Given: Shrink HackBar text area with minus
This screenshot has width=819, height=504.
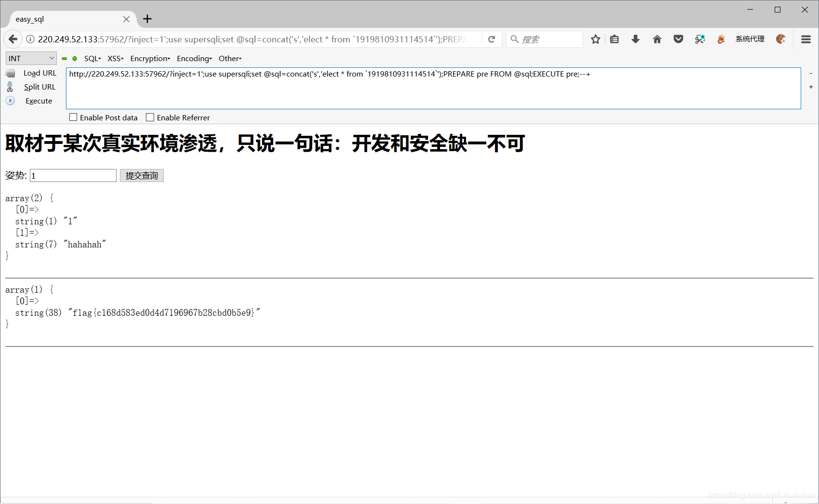Looking at the screenshot, I should (811, 74).
